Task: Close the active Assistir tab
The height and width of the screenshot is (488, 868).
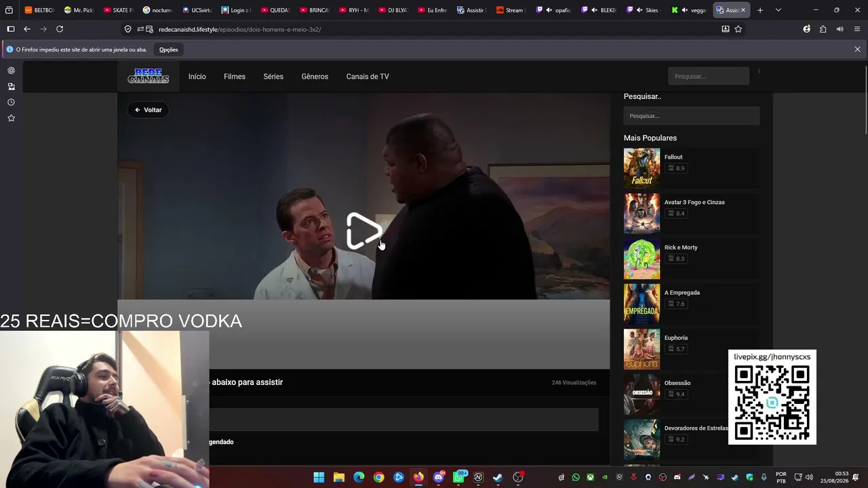Action: 743,10
